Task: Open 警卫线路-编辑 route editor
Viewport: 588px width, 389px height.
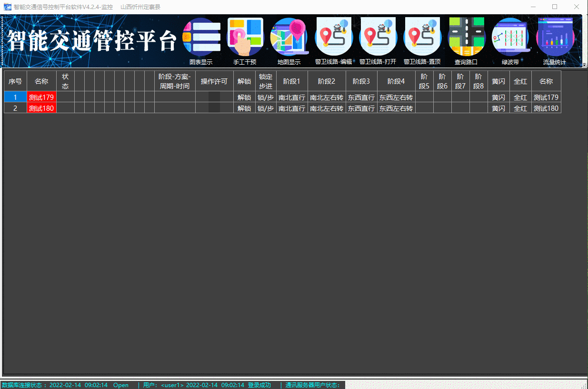Action: click(333, 38)
